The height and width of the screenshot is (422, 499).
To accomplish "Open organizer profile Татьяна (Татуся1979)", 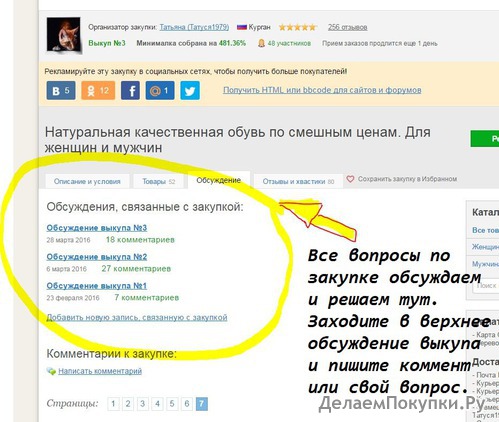I will pyautogui.click(x=194, y=27).
